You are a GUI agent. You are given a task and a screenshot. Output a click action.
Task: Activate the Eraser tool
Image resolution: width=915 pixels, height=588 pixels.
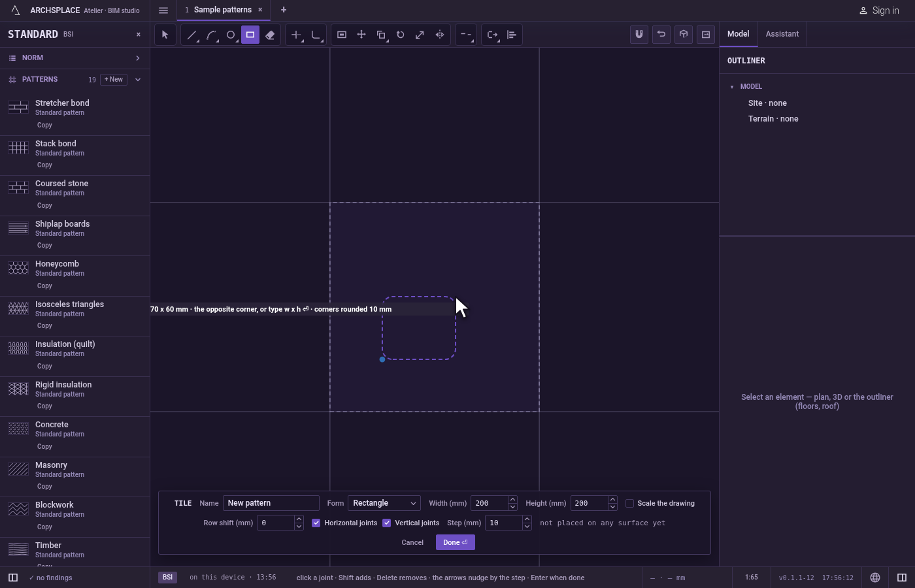pos(270,35)
